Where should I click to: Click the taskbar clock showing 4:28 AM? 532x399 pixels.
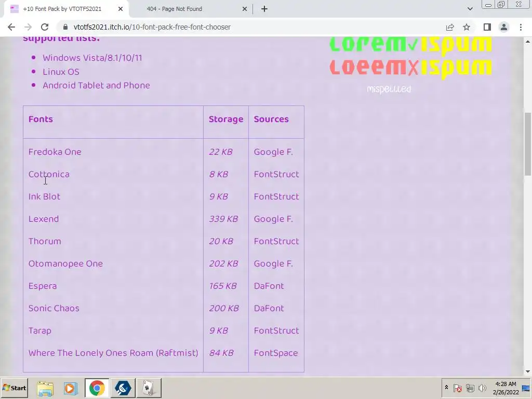tap(506, 388)
